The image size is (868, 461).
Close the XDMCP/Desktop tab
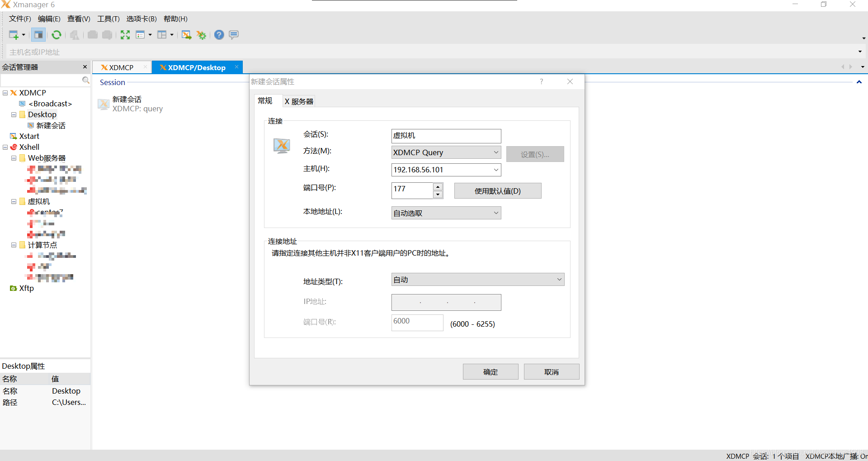(236, 67)
